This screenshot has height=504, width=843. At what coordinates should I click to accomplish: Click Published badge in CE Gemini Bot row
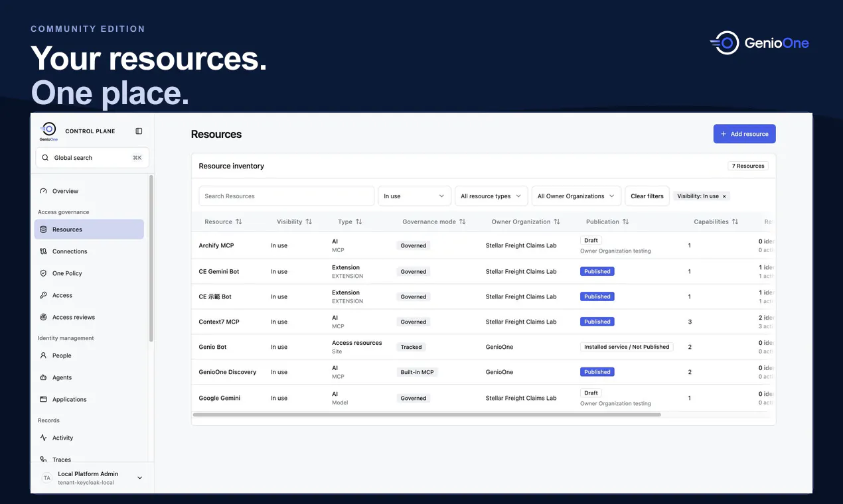[597, 271]
